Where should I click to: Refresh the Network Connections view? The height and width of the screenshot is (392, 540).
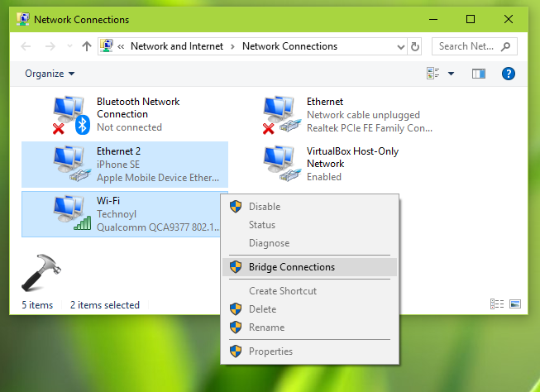[x=415, y=47]
